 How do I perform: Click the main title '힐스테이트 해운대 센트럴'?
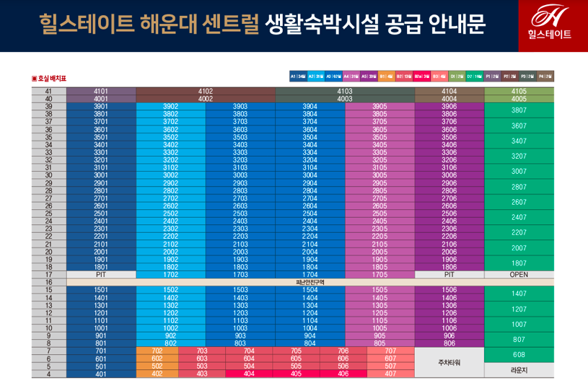click(149, 25)
